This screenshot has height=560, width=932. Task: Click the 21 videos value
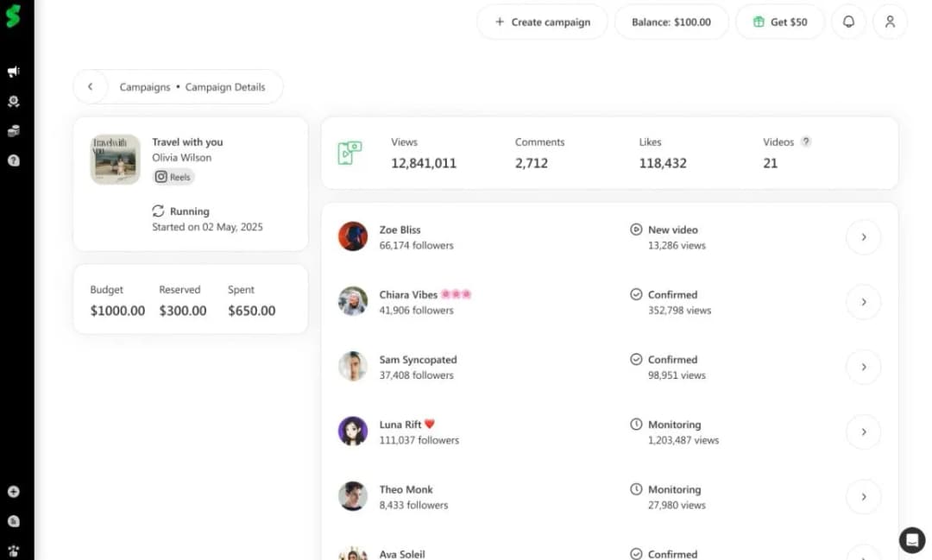(771, 163)
